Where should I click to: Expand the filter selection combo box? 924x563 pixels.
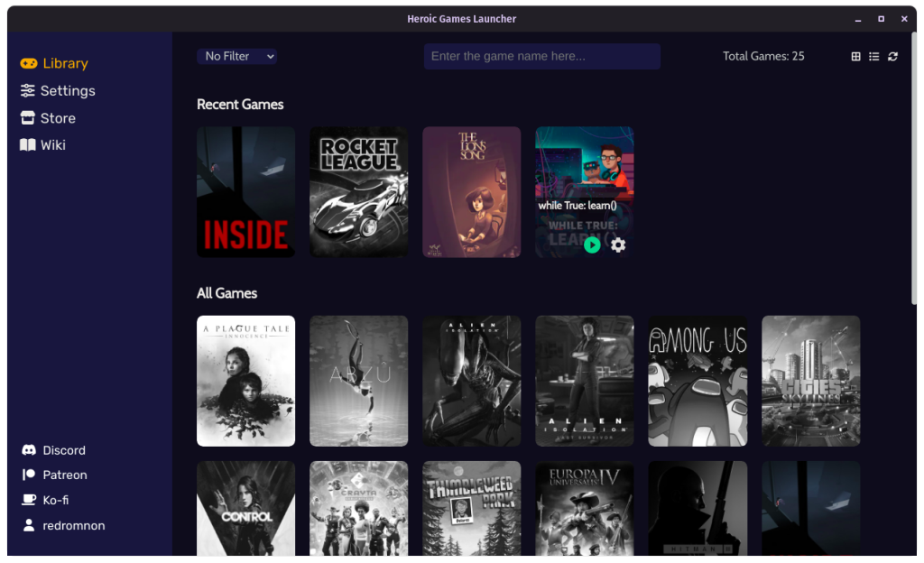pos(236,56)
